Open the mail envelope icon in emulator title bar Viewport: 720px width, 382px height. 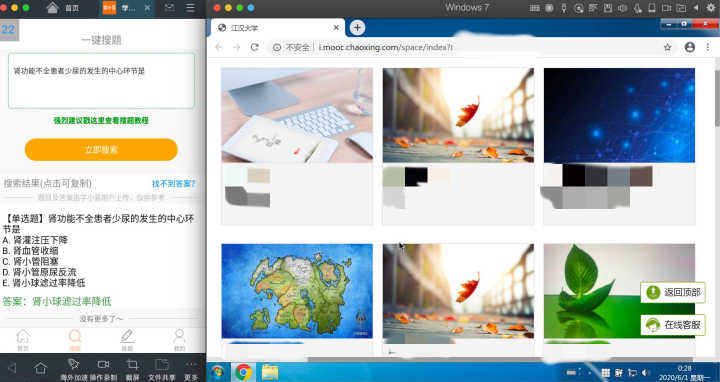tap(169, 7)
